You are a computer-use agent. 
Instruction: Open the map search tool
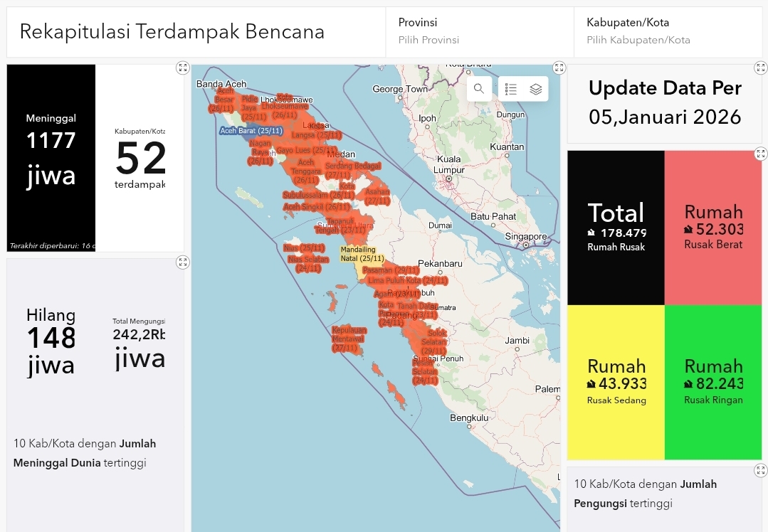[479, 89]
